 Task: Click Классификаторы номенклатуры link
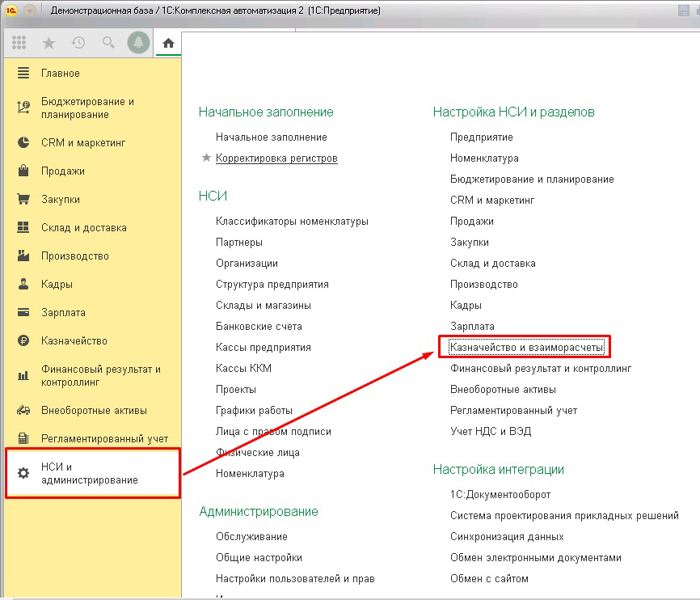point(292,222)
